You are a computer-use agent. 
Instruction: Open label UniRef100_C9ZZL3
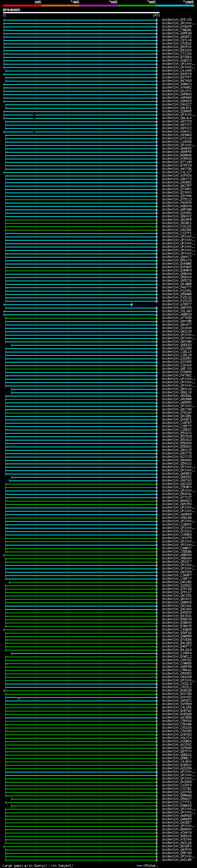coord(177,684)
